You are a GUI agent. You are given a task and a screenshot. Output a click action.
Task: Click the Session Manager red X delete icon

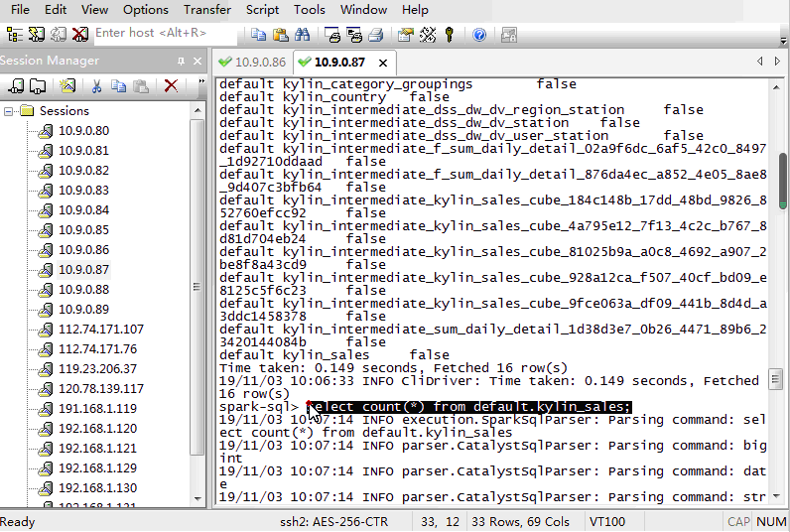coord(171,86)
